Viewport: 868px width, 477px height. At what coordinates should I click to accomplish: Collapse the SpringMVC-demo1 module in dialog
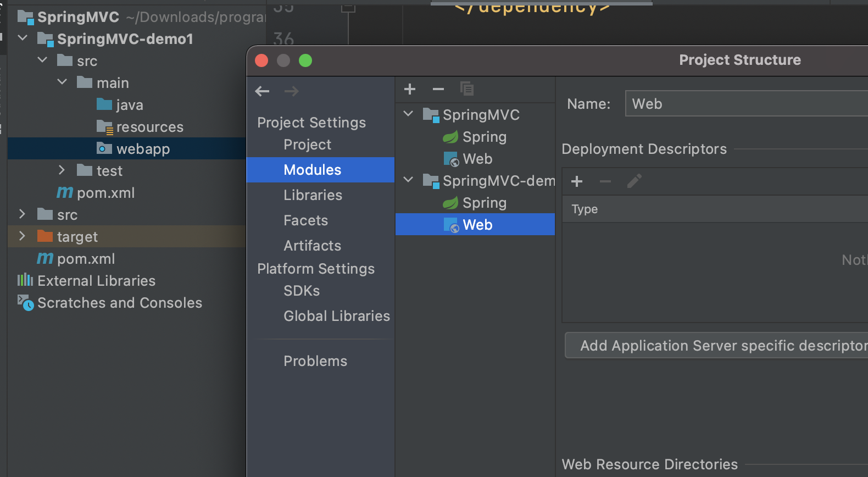(408, 180)
